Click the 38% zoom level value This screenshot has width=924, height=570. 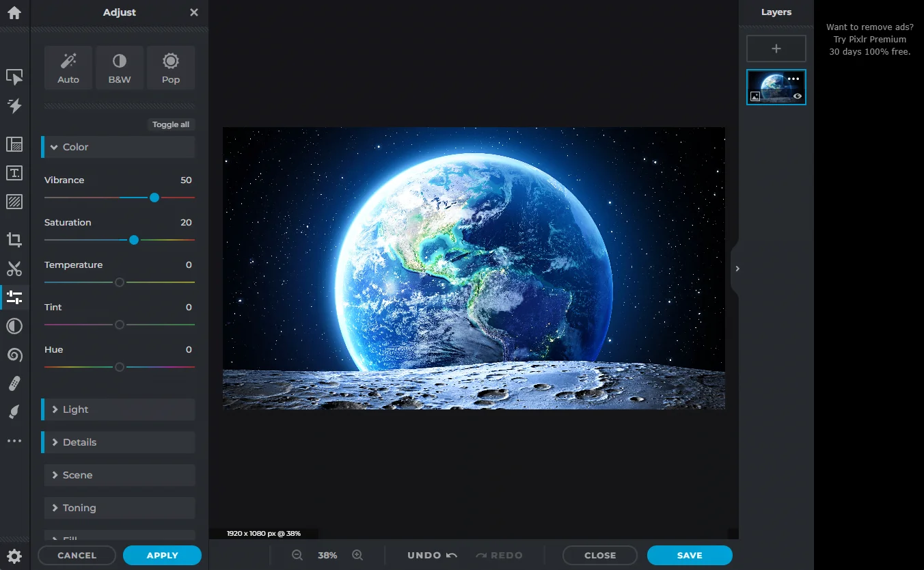(327, 556)
